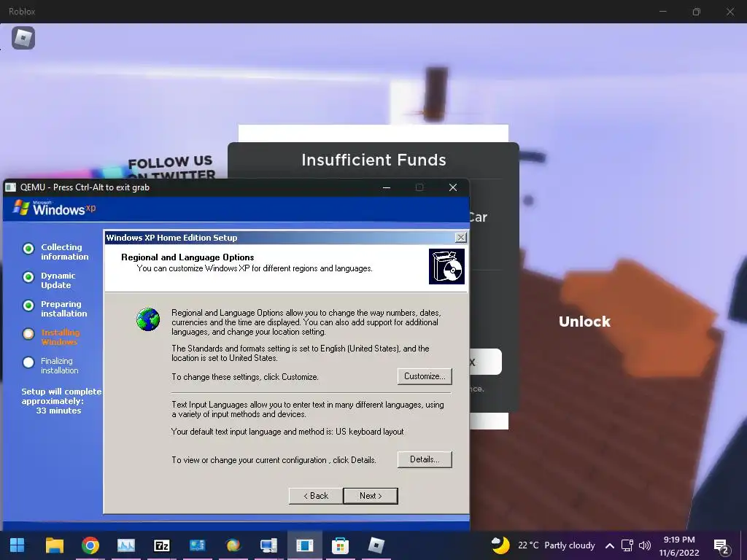Launch Google Chrome from the taskbar

coord(90,545)
